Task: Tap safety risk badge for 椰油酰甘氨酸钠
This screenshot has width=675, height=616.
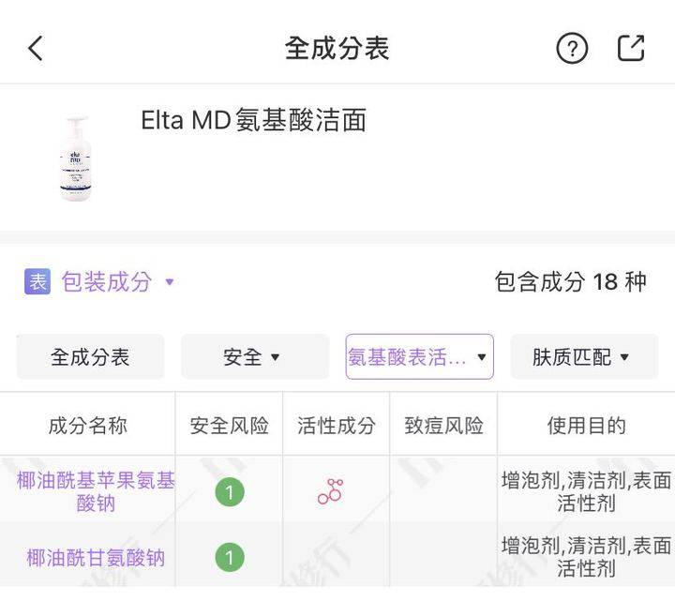Action: pyautogui.click(x=229, y=558)
